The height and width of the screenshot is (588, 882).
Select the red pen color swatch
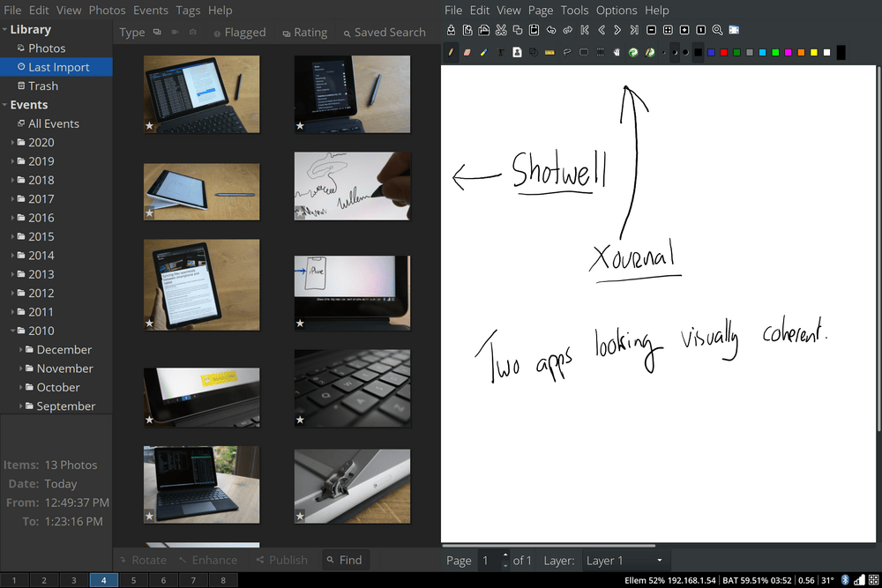pos(723,52)
